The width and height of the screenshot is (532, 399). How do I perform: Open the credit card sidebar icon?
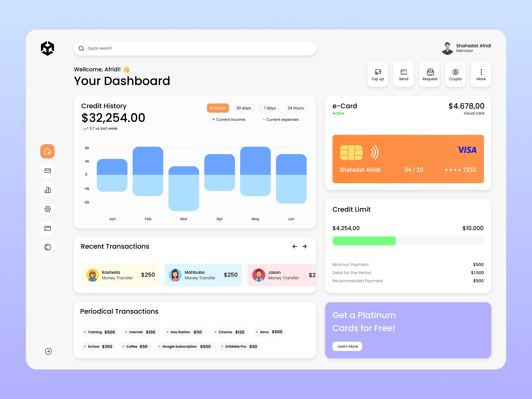pos(47,228)
